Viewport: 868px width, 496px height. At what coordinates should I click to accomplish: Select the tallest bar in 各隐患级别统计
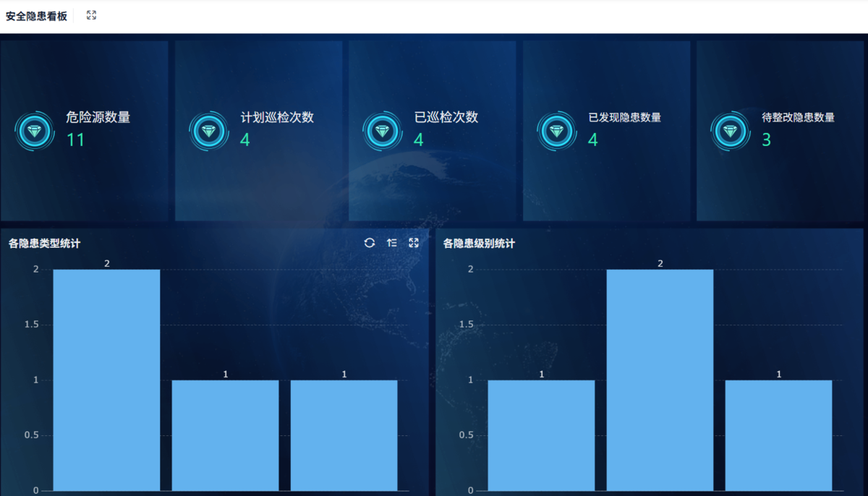[x=660, y=380]
